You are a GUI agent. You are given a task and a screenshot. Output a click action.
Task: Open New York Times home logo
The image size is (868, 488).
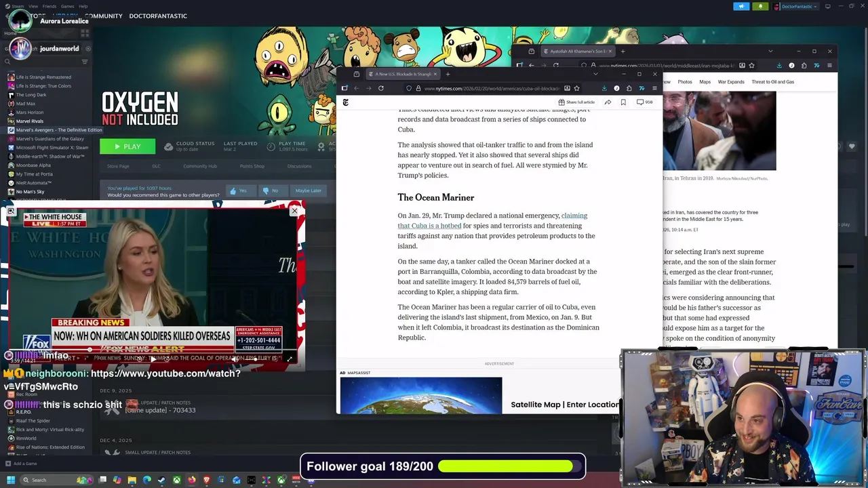point(345,102)
